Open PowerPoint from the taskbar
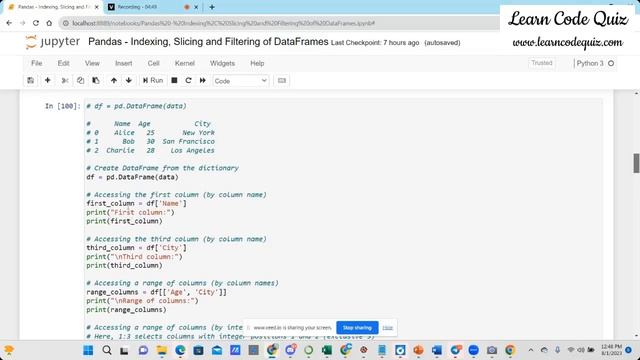 pos(418,350)
